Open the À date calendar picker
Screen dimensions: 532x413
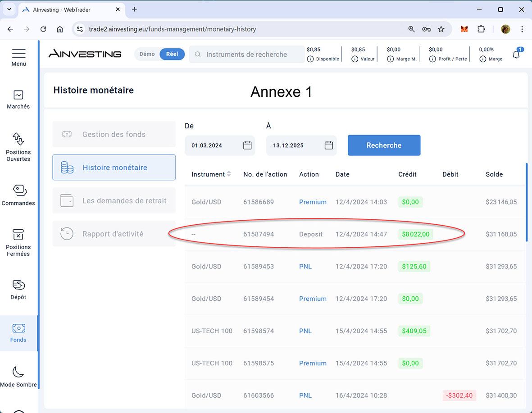tap(329, 145)
